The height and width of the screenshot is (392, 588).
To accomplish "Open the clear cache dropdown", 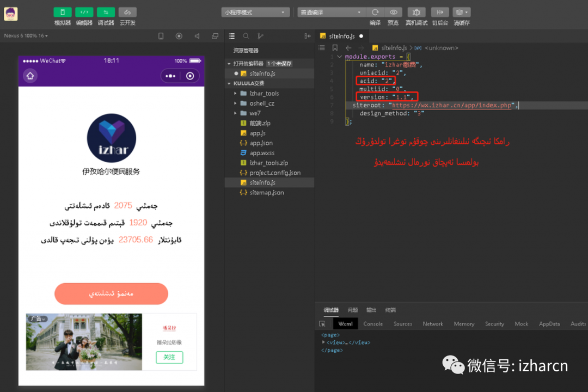I will pyautogui.click(x=462, y=13).
